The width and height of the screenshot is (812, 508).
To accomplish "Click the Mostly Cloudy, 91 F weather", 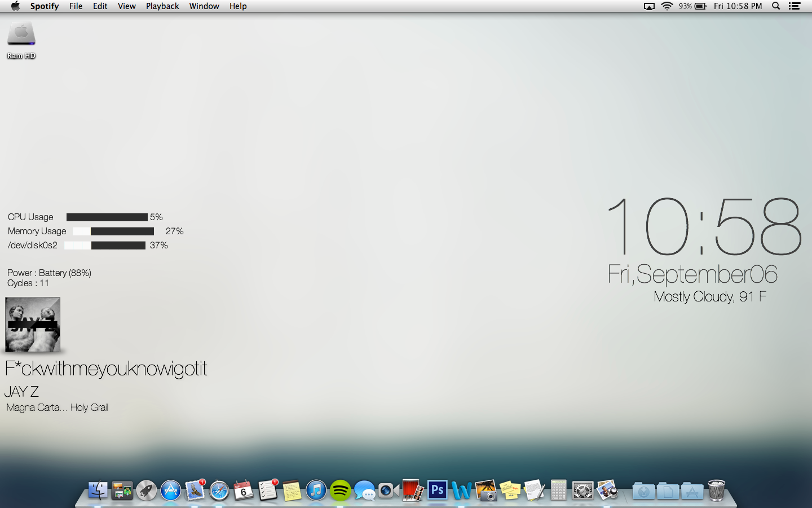I will point(710,297).
